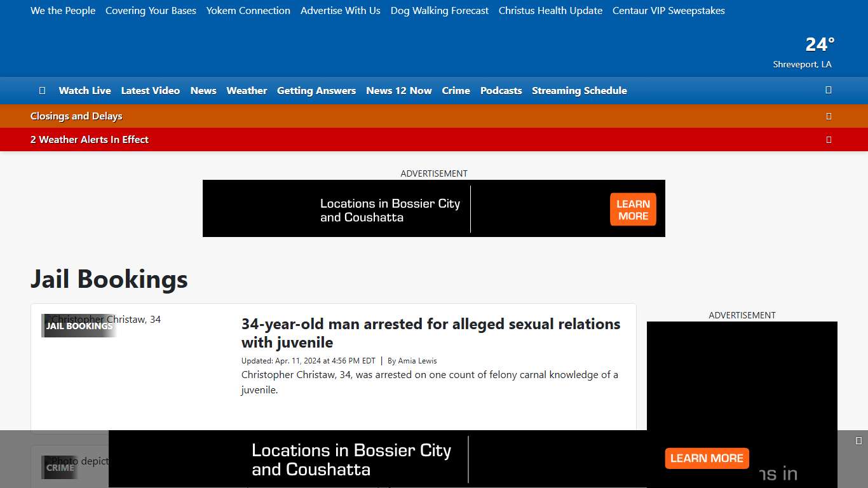Open the Podcasts menu item
This screenshot has width=868, height=488.
tap(501, 90)
